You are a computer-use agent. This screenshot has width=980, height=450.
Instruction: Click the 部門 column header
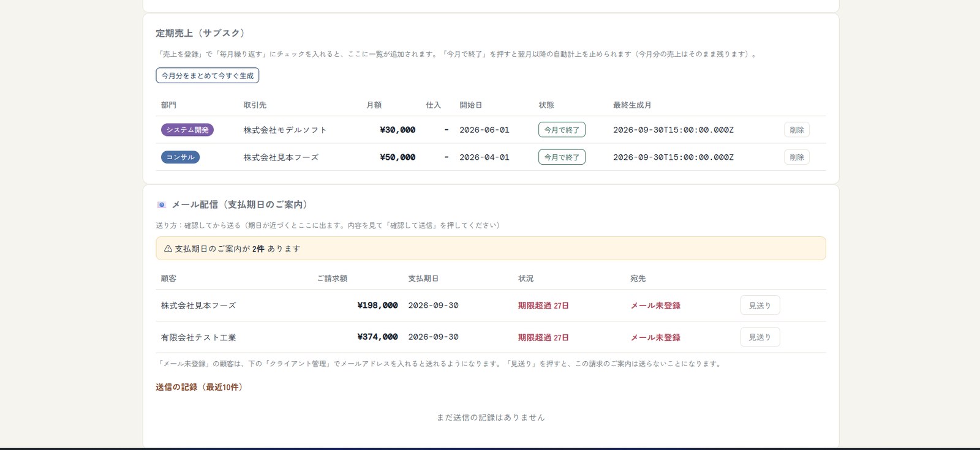click(168, 105)
